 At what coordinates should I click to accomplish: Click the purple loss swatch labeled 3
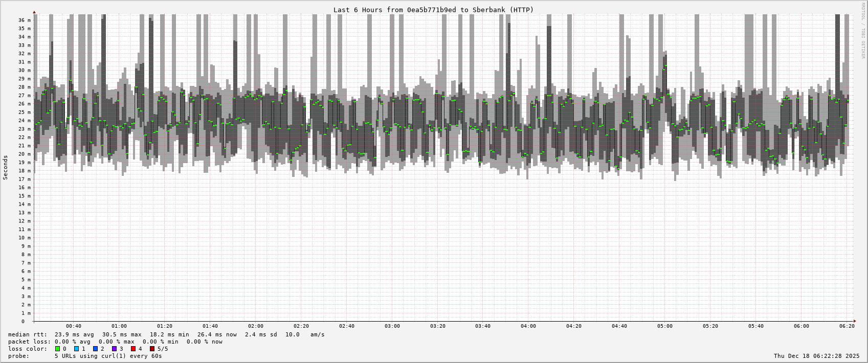115,349
